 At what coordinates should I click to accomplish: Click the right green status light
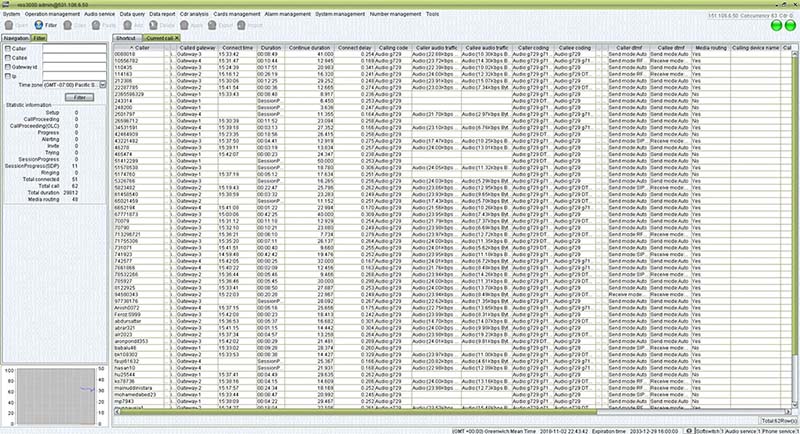click(790, 25)
